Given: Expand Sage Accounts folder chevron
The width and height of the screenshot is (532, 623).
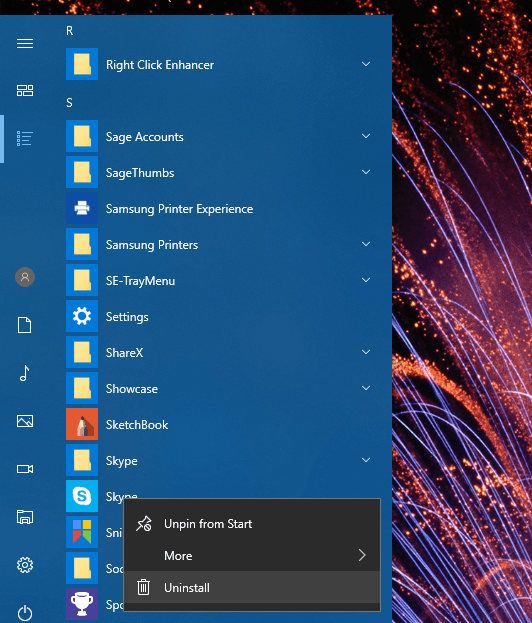Looking at the screenshot, I should pyautogui.click(x=366, y=136).
